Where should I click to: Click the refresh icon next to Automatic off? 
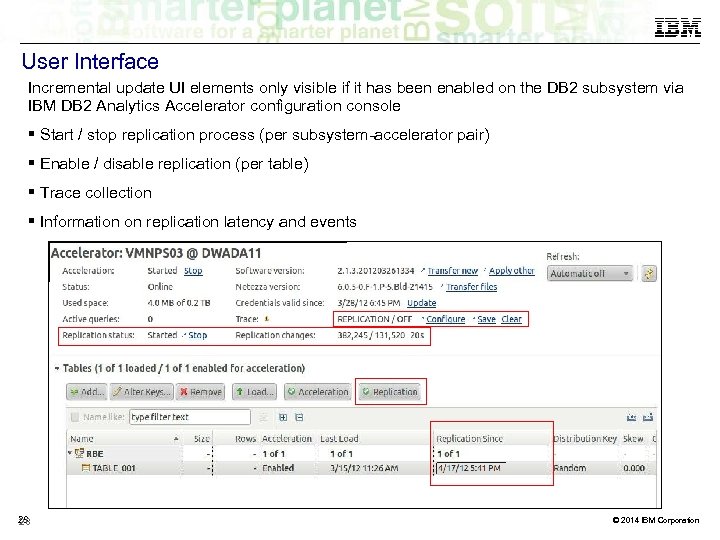(x=649, y=274)
